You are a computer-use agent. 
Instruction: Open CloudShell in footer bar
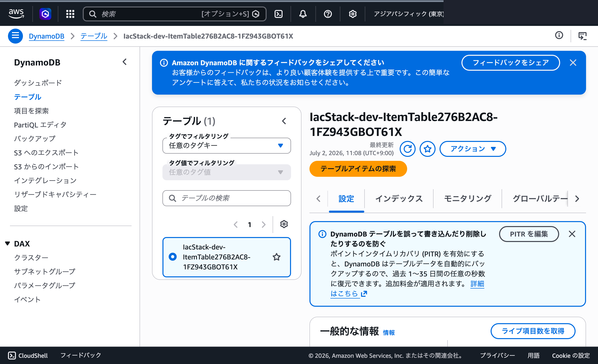[x=28, y=356]
